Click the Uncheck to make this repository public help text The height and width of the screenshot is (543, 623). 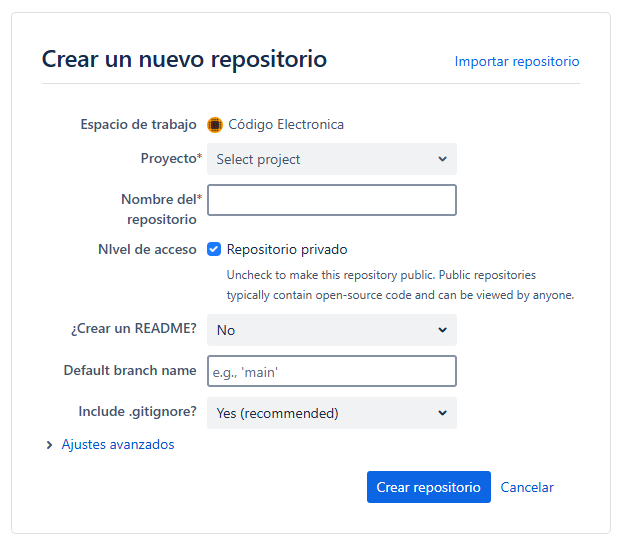pos(400,285)
